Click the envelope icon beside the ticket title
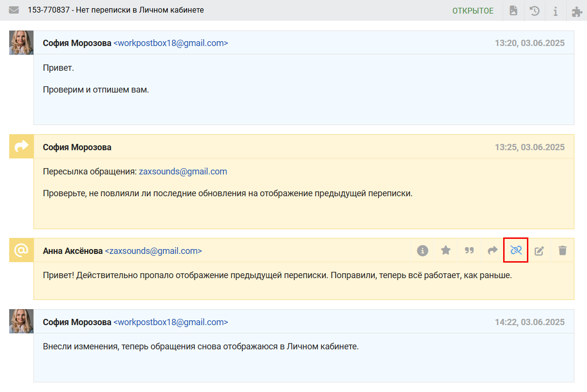587x392 pixels. tap(14, 10)
